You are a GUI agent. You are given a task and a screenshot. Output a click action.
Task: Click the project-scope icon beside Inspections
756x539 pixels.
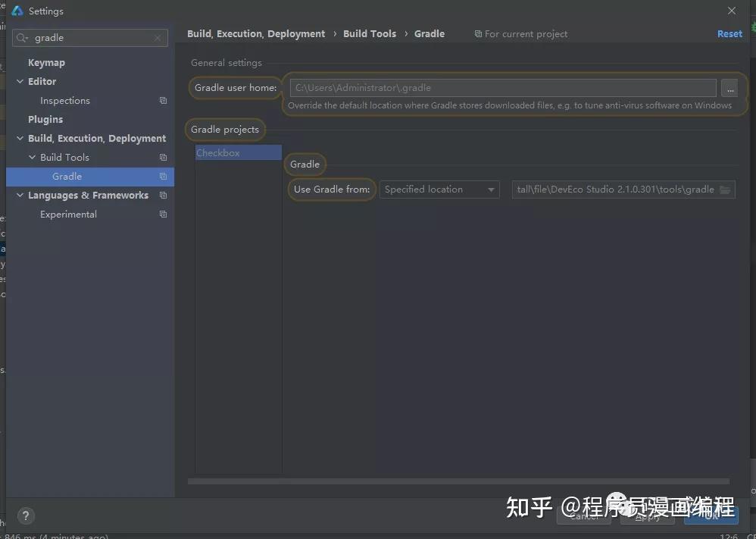pos(163,100)
